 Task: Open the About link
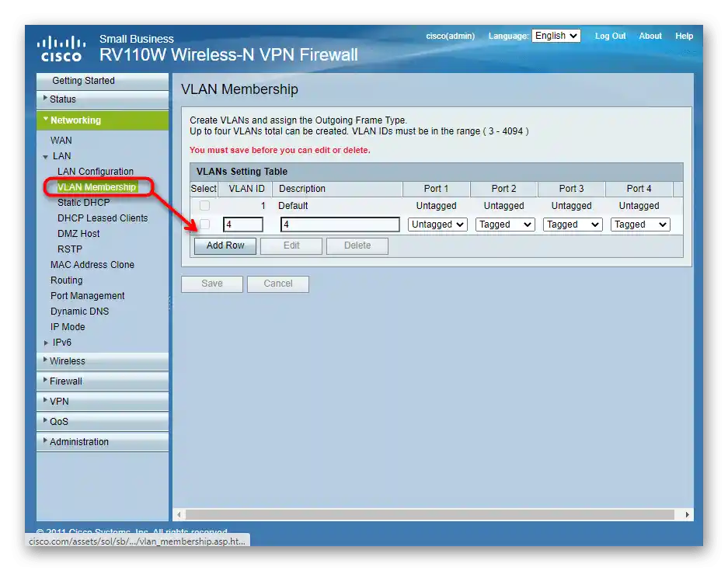pyautogui.click(x=650, y=36)
